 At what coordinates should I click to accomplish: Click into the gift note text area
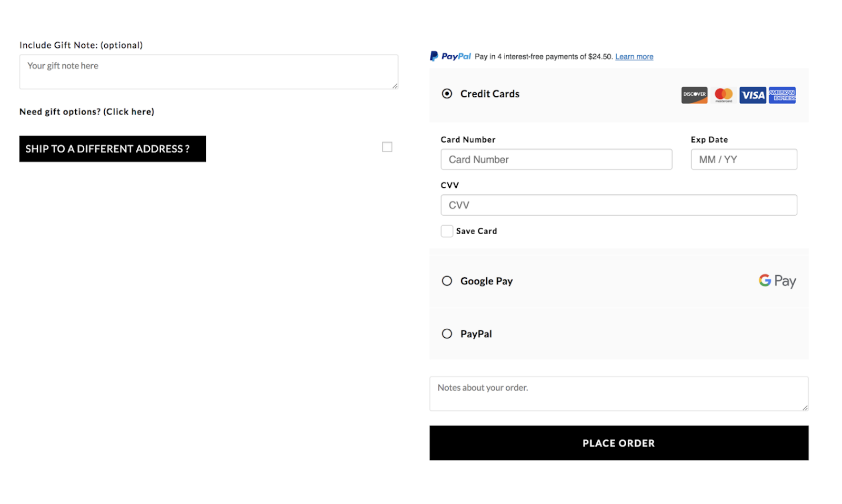coord(209,72)
